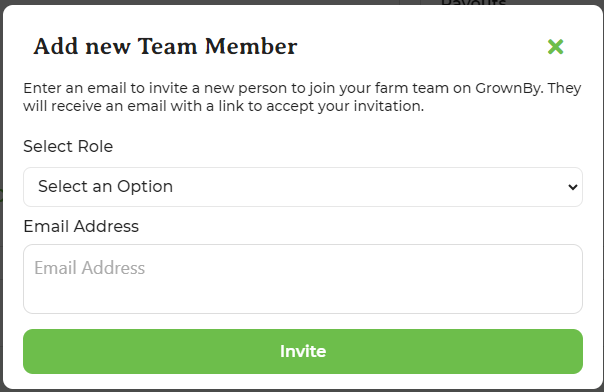Viewport: 604px width, 392px height.
Task: Focus the Email Address input field
Action: pyautogui.click(x=303, y=279)
